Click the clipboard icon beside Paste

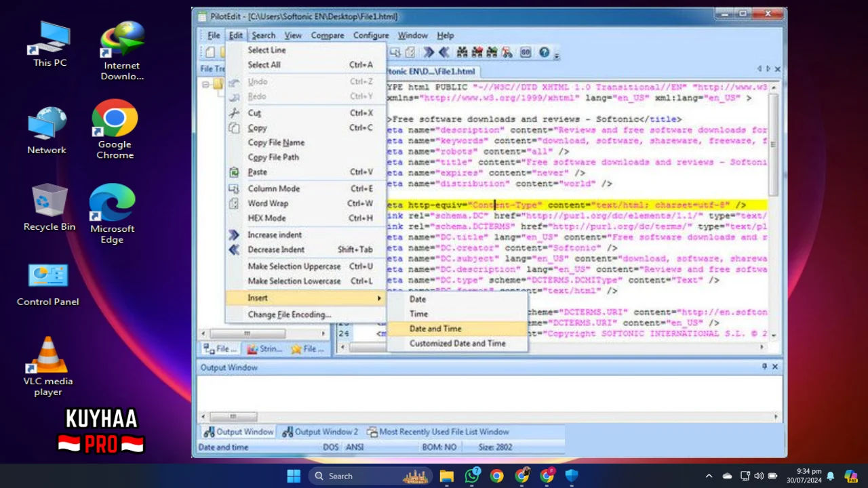pyautogui.click(x=234, y=172)
